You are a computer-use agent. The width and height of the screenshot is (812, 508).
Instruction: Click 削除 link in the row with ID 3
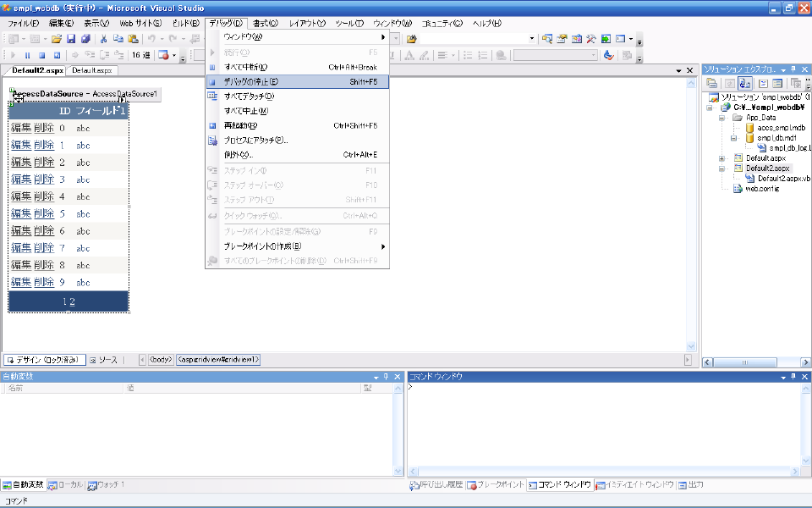44,179
